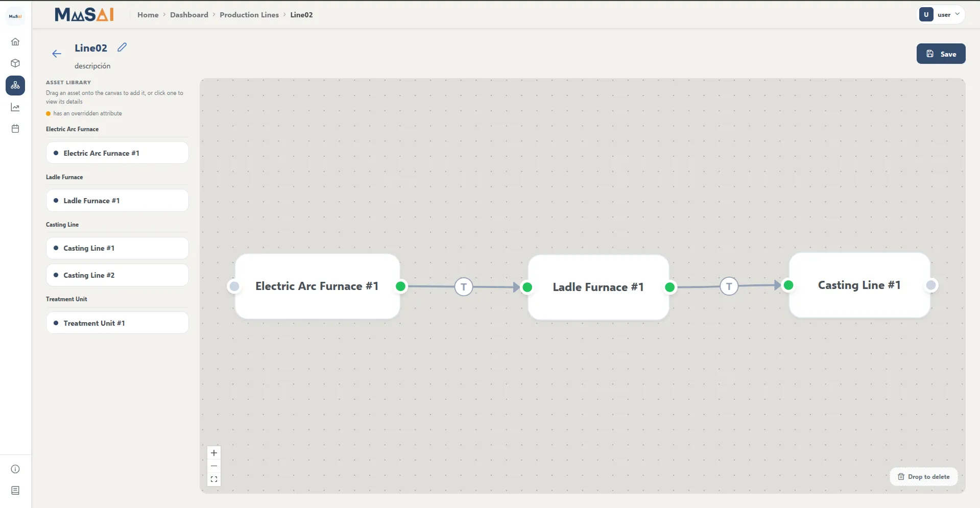980x508 pixels.
Task: Select Casting Line #2 library asset
Action: tap(117, 275)
